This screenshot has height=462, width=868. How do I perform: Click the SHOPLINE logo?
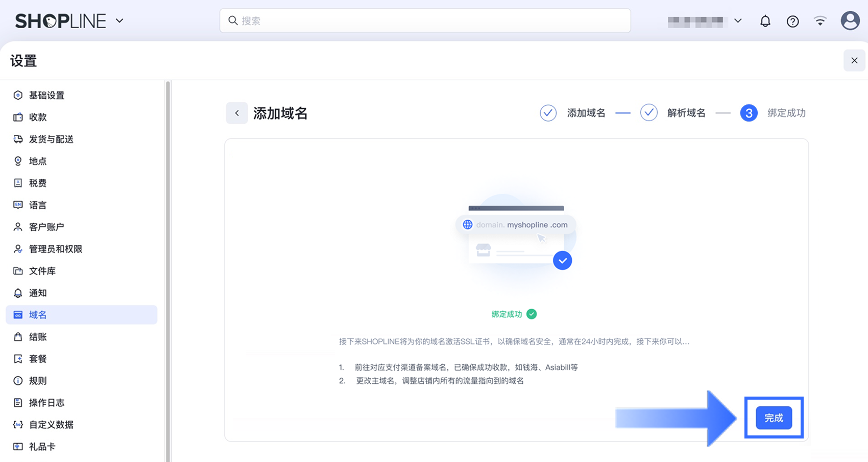(x=61, y=21)
